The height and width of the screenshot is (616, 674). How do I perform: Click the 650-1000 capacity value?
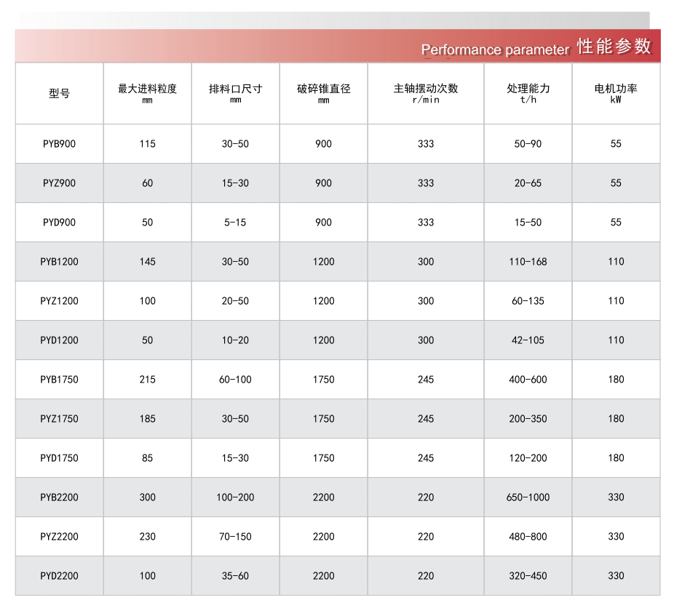coord(528,497)
